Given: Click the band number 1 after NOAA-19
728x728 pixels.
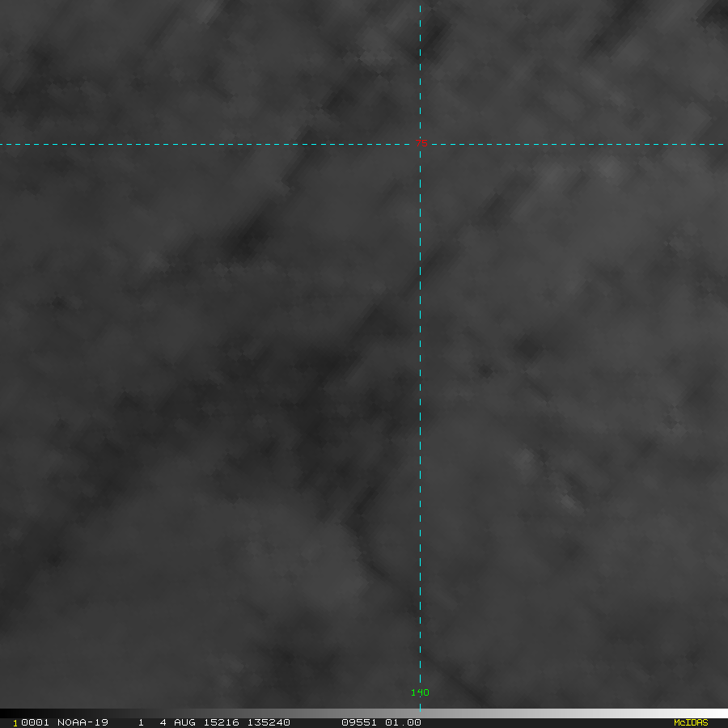Looking at the screenshot, I should pyautogui.click(x=141, y=722).
